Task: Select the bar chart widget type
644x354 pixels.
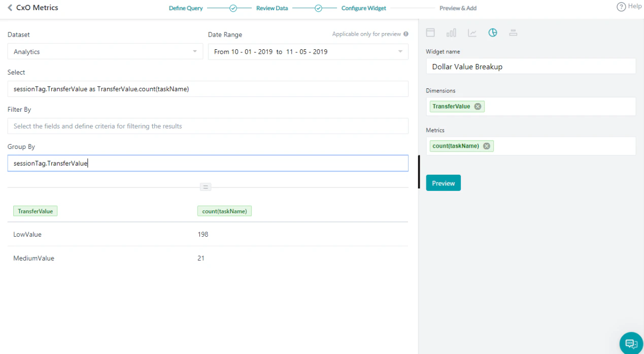Action: [451, 33]
